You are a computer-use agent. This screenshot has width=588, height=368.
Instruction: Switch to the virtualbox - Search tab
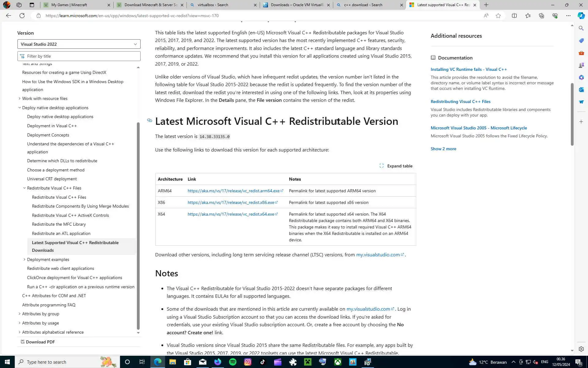pyautogui.click(x=213, y=5)
